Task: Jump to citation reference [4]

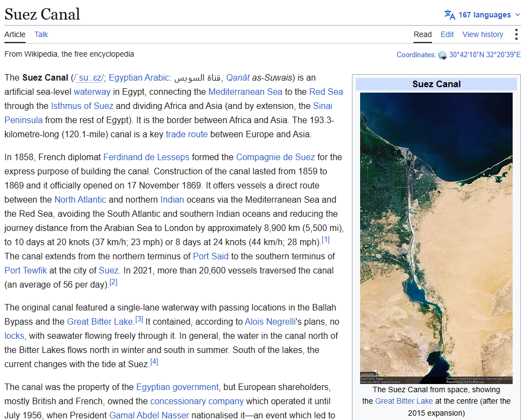Action: (x=154, y=362)
